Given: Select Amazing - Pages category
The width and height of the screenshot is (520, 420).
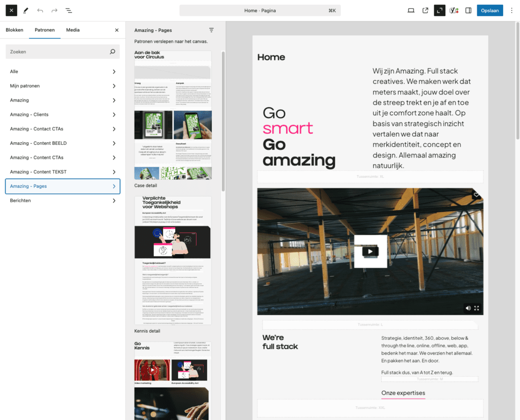Looking at the screenshot, I should pyautogui.click(x=62, y=186).
